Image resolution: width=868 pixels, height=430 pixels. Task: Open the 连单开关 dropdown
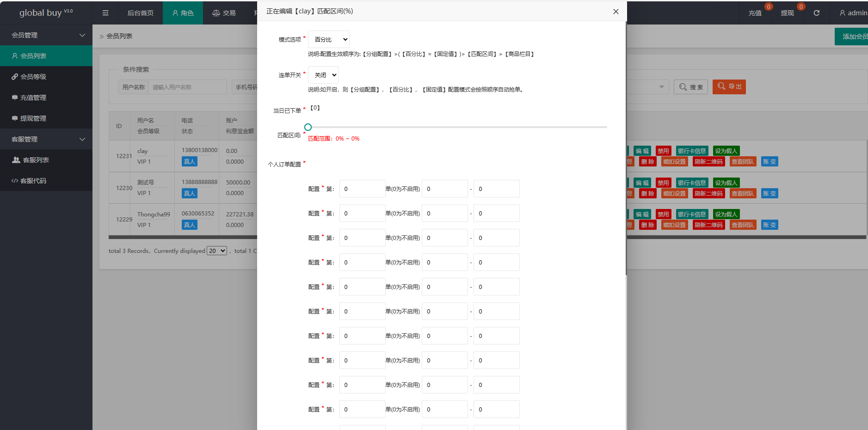coord(323,75)
